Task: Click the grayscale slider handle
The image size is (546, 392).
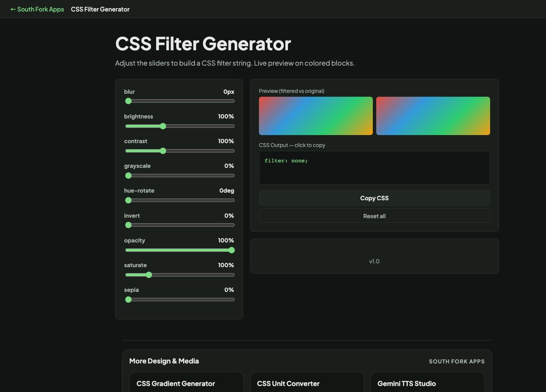Action: (x=128, y=176)
